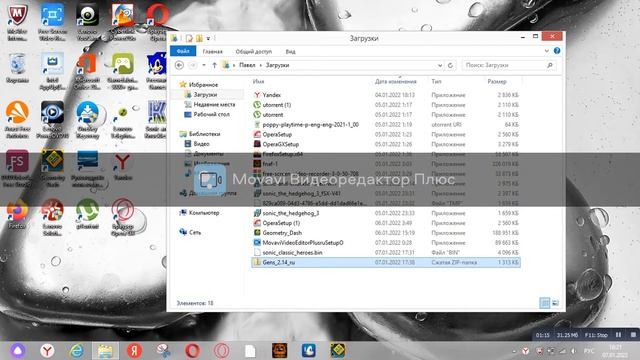The image size is (640, 360).
Task: Open the Общий доступ ribbon tab
Action: coord(253,51)
